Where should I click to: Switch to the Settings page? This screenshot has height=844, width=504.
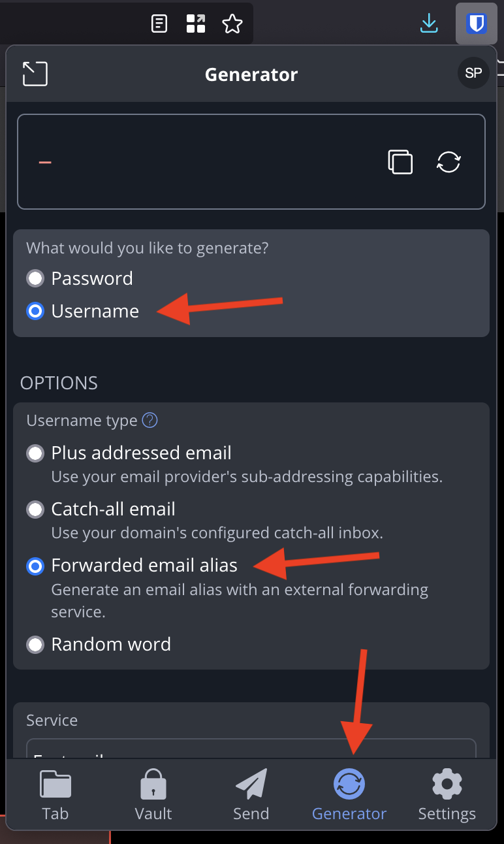click(447, 794)
